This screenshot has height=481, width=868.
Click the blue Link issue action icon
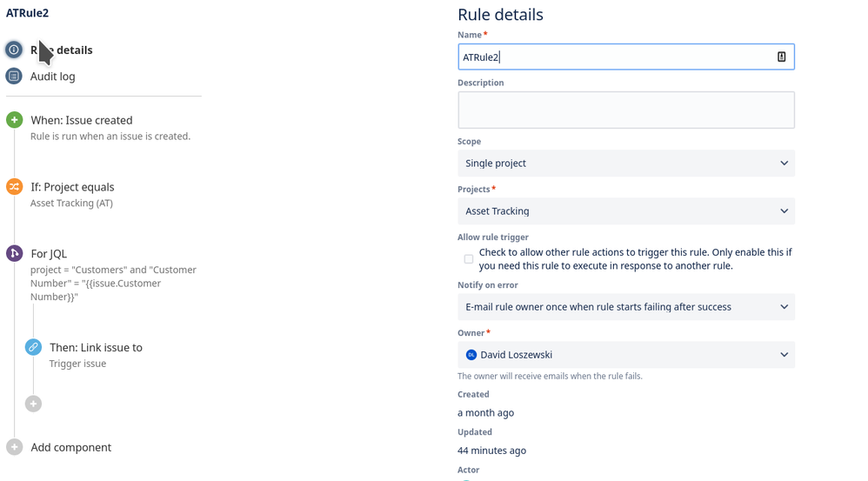click(33, 347)
